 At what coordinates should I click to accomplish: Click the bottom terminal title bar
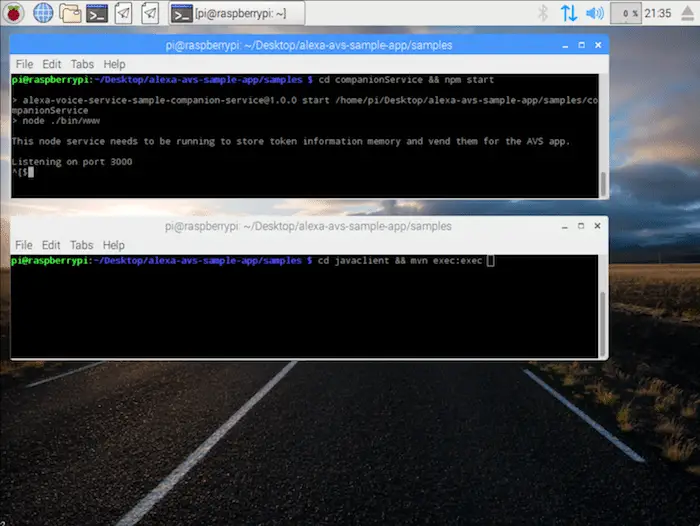pos(308,226)
